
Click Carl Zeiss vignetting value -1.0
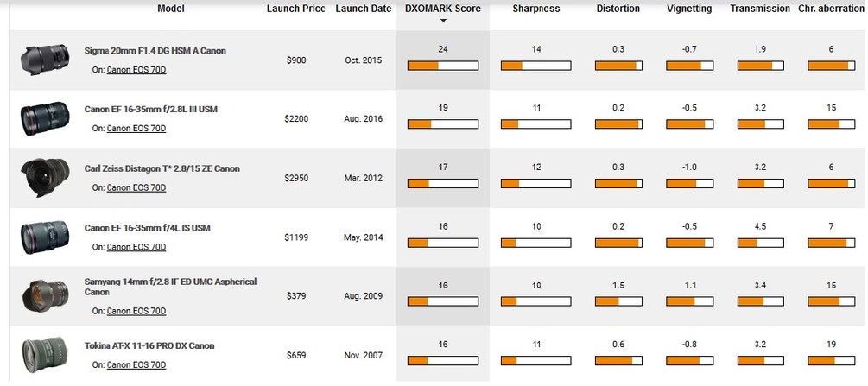pyautogui.click(x=689, y=168)
